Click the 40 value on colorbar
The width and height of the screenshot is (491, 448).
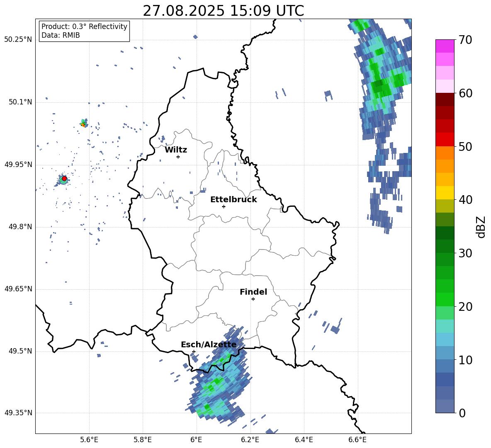465,200
